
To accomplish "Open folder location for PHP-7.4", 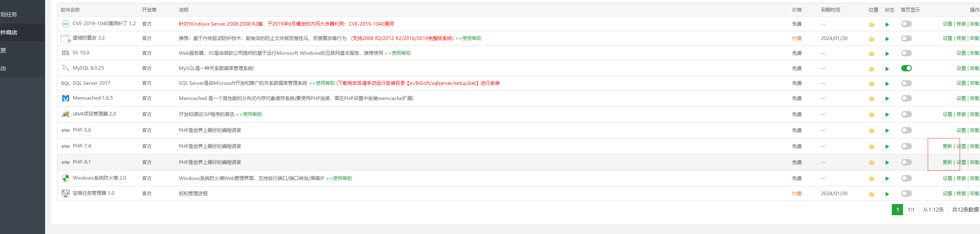I will click(871, 146).
